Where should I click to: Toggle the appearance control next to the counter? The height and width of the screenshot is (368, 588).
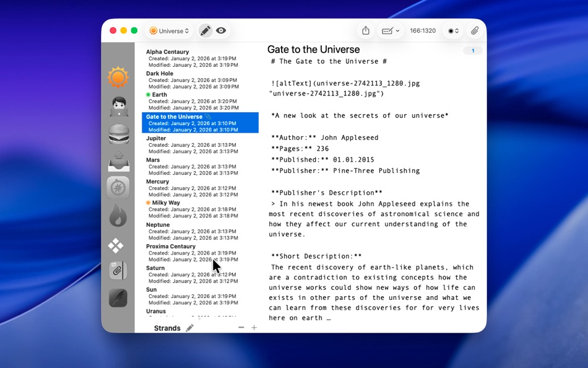[x=452, y=30]
